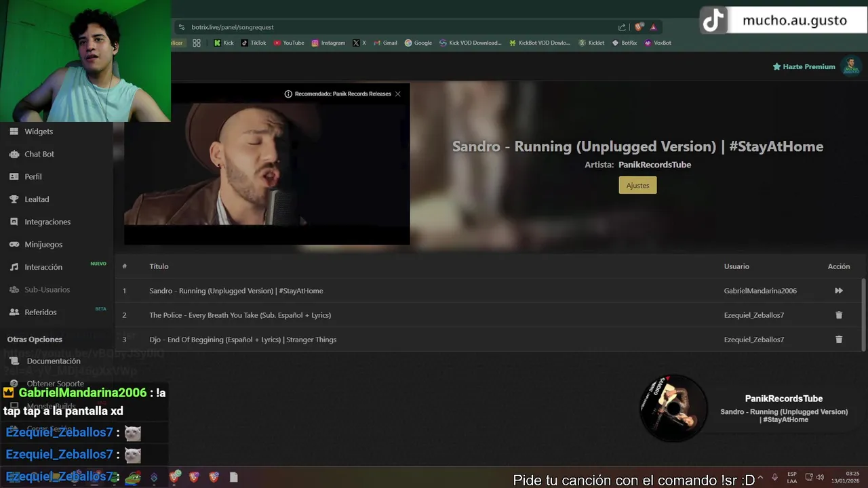Click the video player thumbnail
868x488 pixels.
point(267,163)
